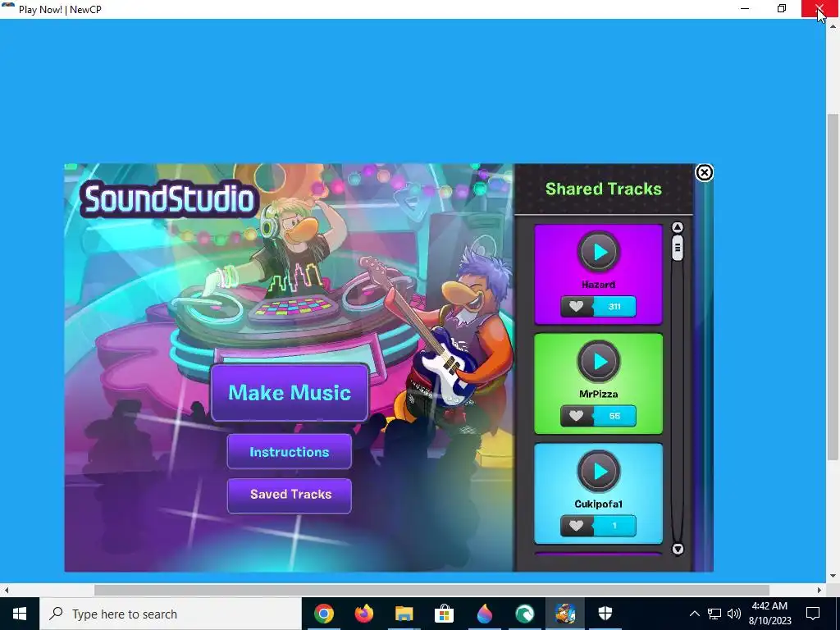This screenshot has width=840, height=630.
Task: Open File Explorer from the taskbar
Action: coord(404,614)
